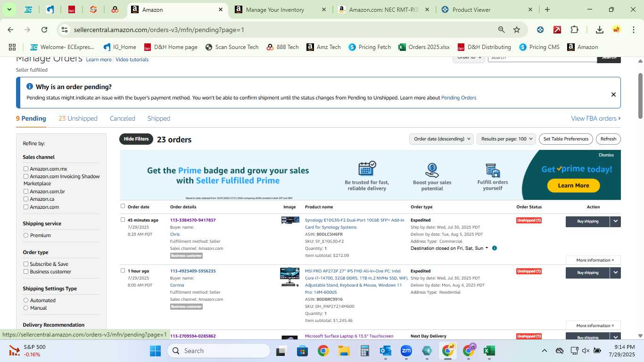Close the Manage Your Inventory tab
Screen dimensions: 644x362
(323, 9)
